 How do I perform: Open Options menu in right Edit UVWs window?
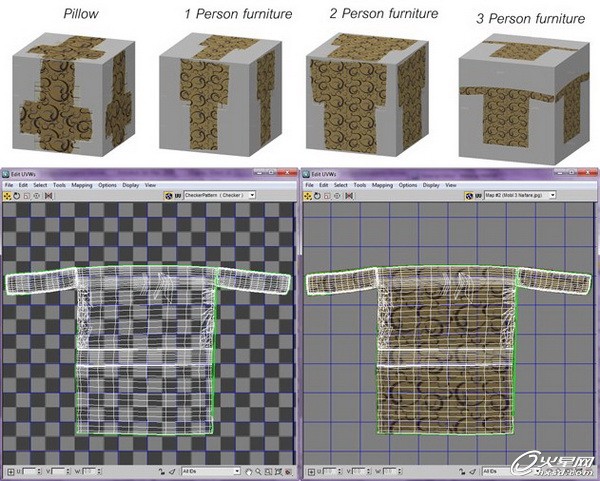408,185
